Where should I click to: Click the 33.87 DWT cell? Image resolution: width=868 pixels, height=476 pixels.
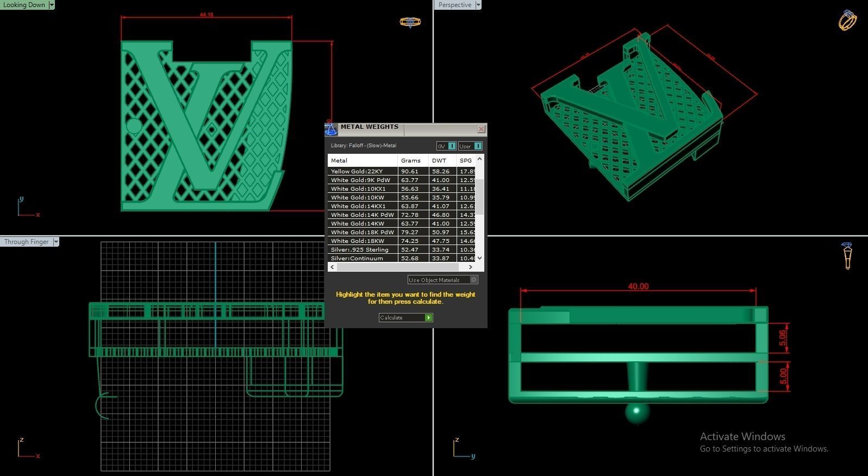pos(442,258)
